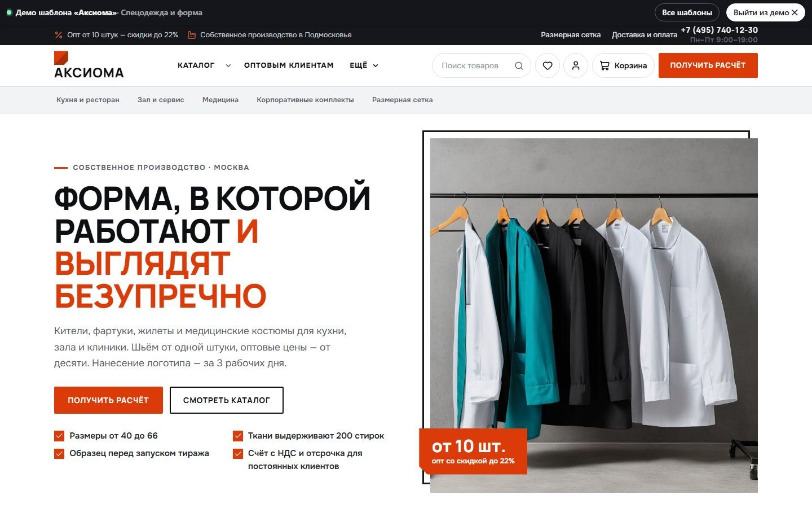Open the wishlist heart icon
The image size is (812, 508).
[548, 65]
